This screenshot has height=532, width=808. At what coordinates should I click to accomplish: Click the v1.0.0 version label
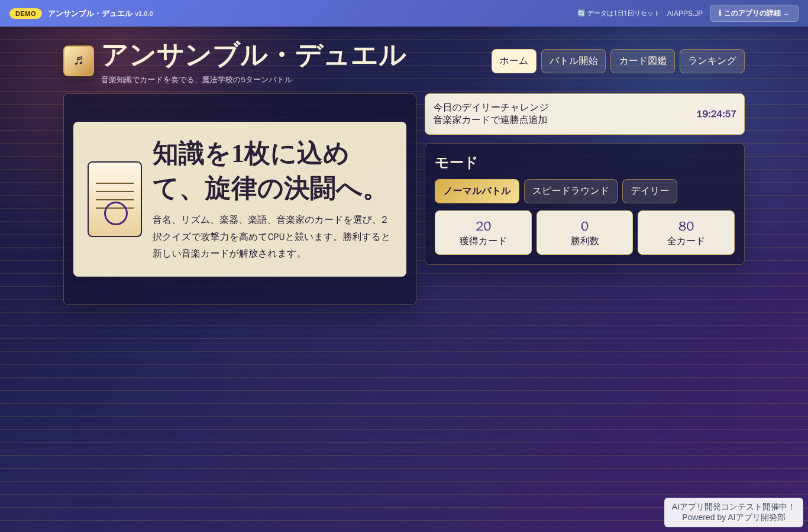(144, 14)
